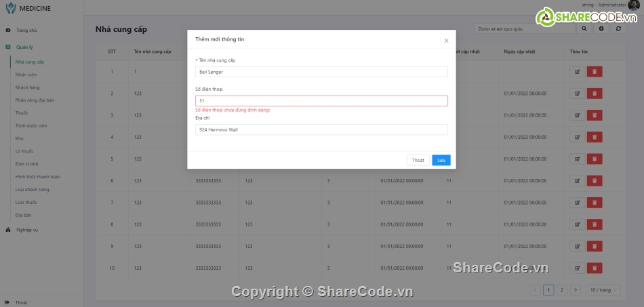Click the STT column header
Image resolution: width=644 pixels, height=307 pixels.
click(112, 52)
